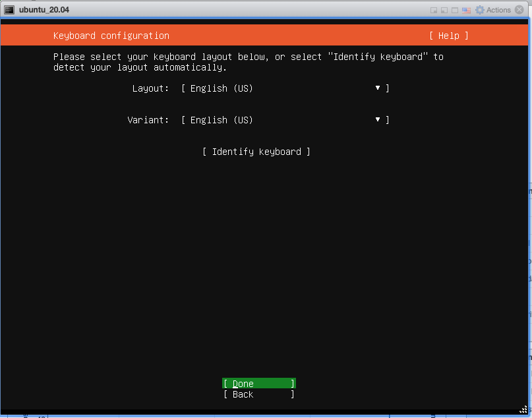Open the Actions gear menu
532x418 pixels.
tap(480, 10)
